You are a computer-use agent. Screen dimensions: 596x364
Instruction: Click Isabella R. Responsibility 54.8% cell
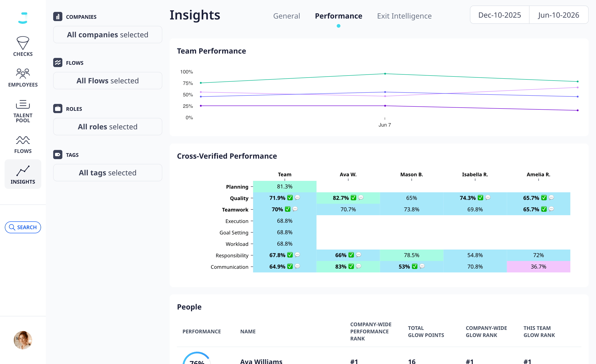point(475,255)
